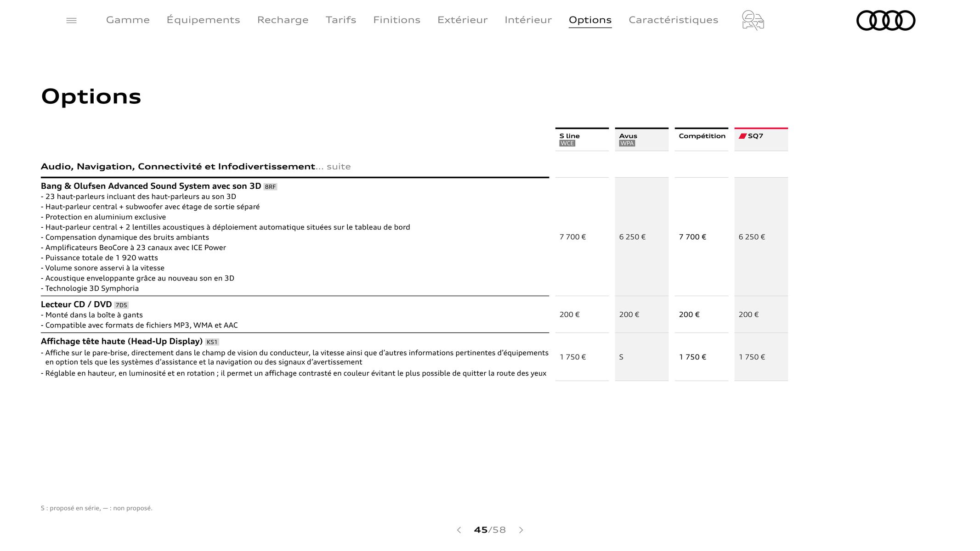Click Bang & Olufsen Advanced Sound System title
The height and width of the screenshot is (551, 980).
pyautogui.click(x=151, y=186)
